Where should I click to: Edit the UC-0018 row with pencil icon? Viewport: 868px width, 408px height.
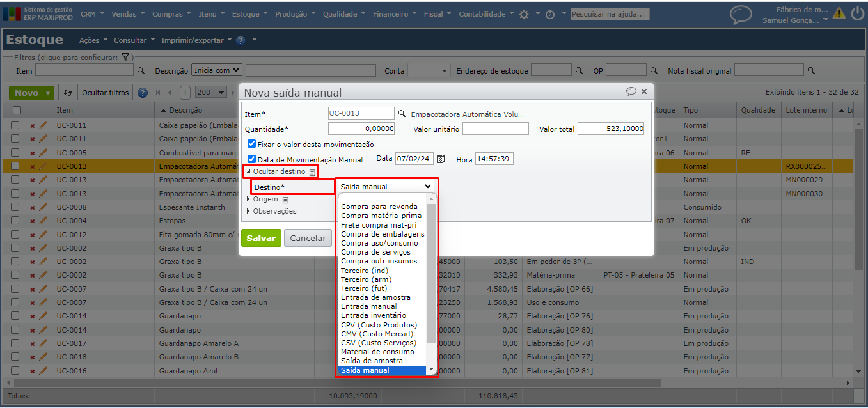[43, 357]
